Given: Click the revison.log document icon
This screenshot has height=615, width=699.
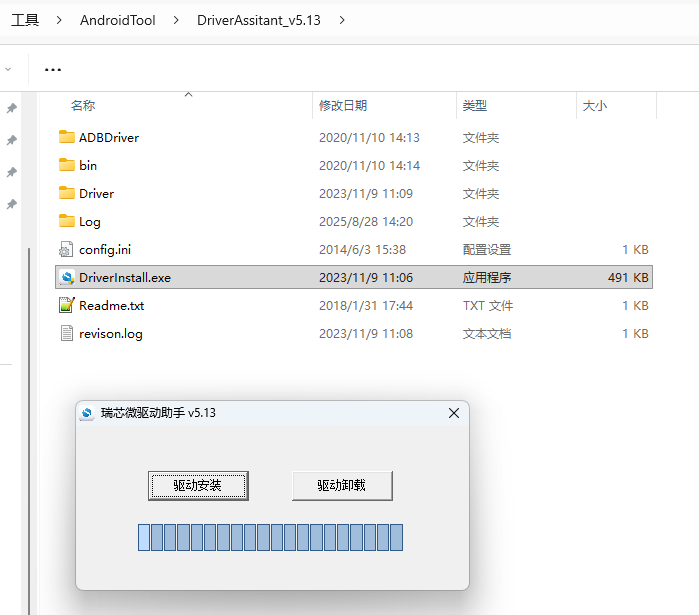Looking at the screenshot, I should (x=66, y=333).
